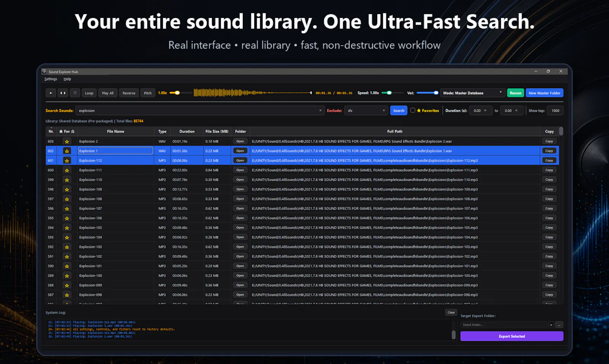
Task: Click the purple Export Selected button
Action: [x=512, y=336]
